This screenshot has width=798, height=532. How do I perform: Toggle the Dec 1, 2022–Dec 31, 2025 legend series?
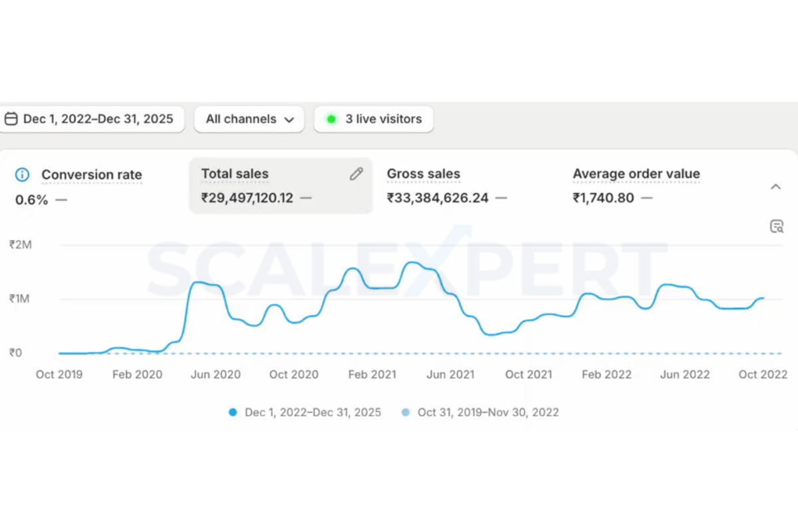tap(305, 412)
